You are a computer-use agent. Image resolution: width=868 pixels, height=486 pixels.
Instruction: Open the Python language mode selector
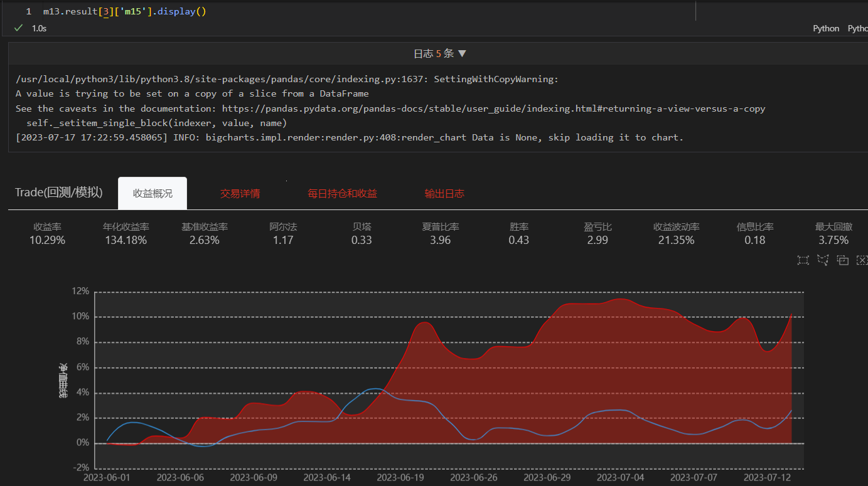[x=825, y=28]
